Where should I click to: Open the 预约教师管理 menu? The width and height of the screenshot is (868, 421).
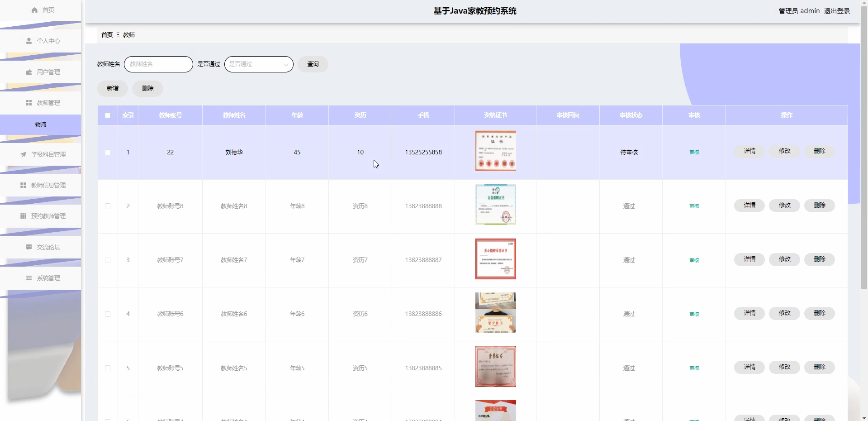tap(41, 216)
